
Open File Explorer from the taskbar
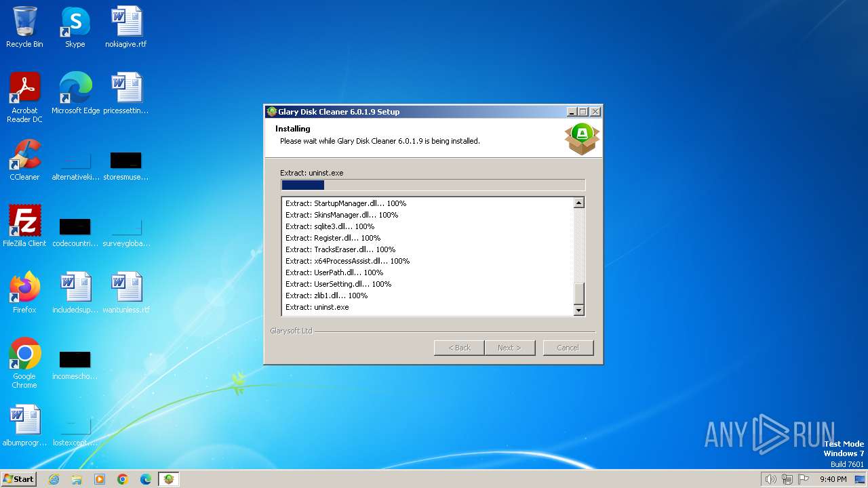77,479
